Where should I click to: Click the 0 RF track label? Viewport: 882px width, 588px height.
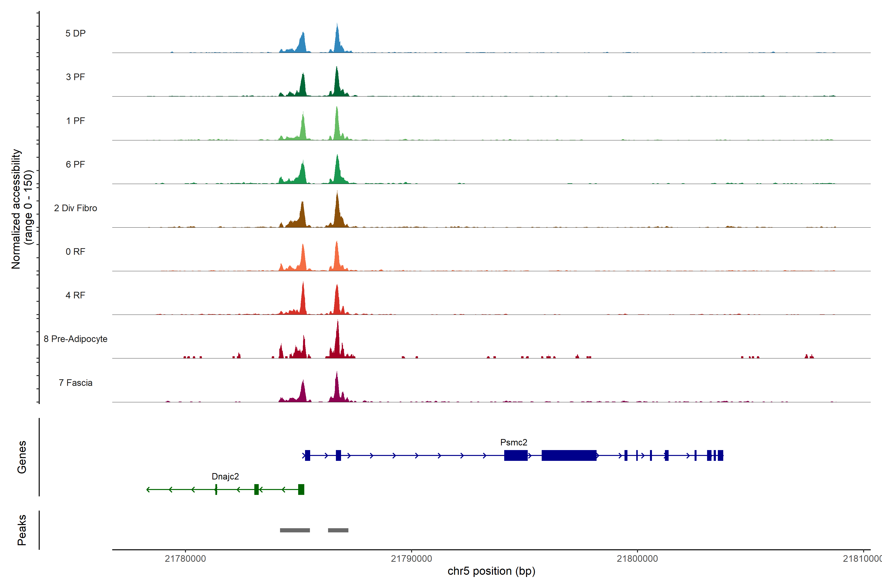pyautogui.click(x=75, y=252)
